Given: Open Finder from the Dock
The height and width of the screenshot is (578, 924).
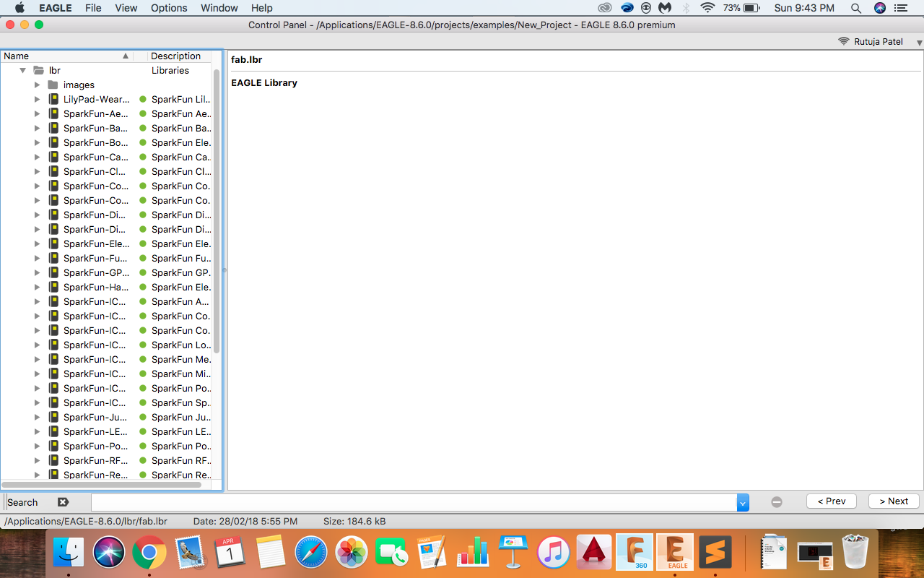Looking at the screenshot, I should click(69, 553).
